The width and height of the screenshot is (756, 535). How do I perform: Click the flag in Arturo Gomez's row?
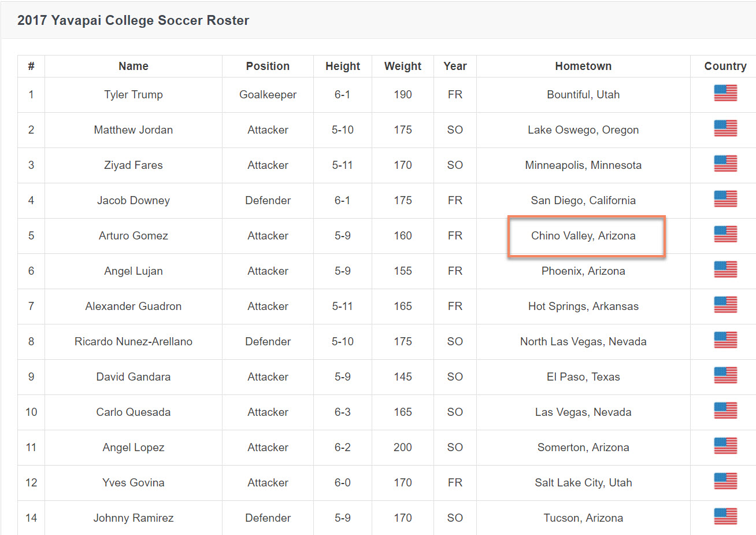click(x=725, y=234)
